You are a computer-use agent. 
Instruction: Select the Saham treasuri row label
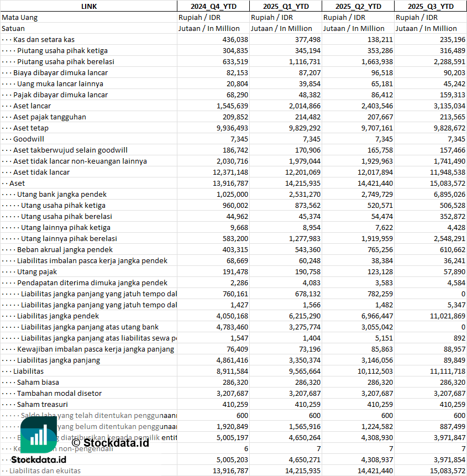point(42,405)
